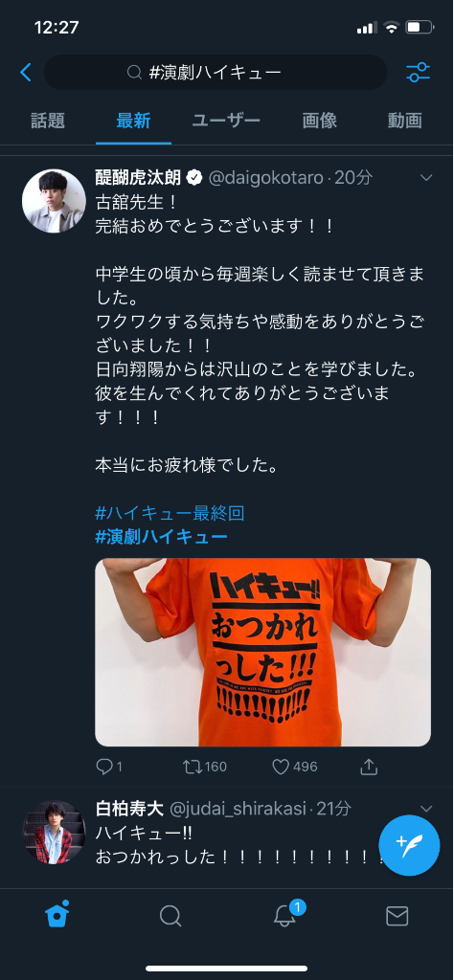Screen dimensions: 454x980
Task: Tap the back arrow icon
Action: point(26,73)
